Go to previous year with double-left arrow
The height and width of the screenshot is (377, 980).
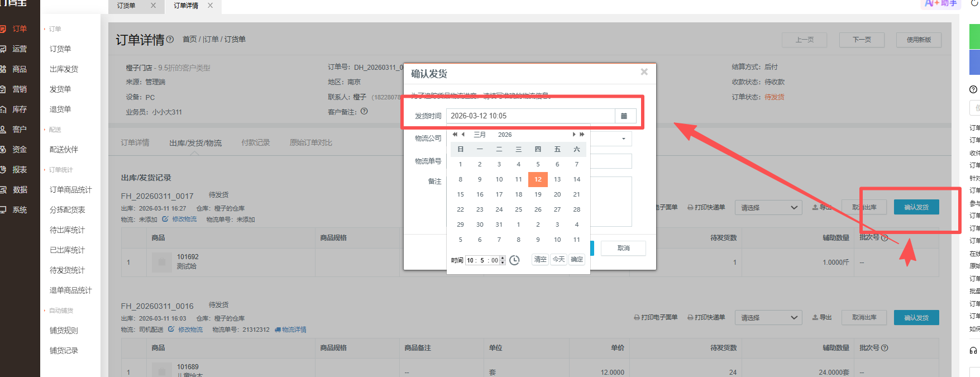pyautogui.click(x=455, y=135)
